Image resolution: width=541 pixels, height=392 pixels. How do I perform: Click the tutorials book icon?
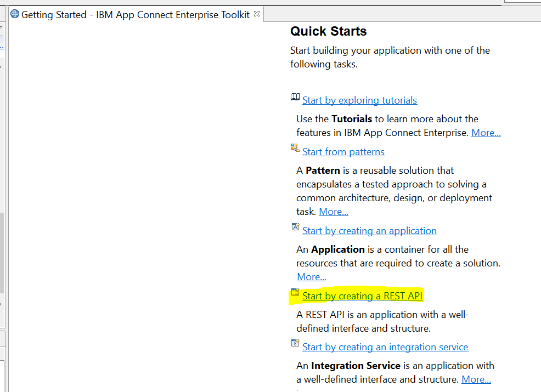295,98
